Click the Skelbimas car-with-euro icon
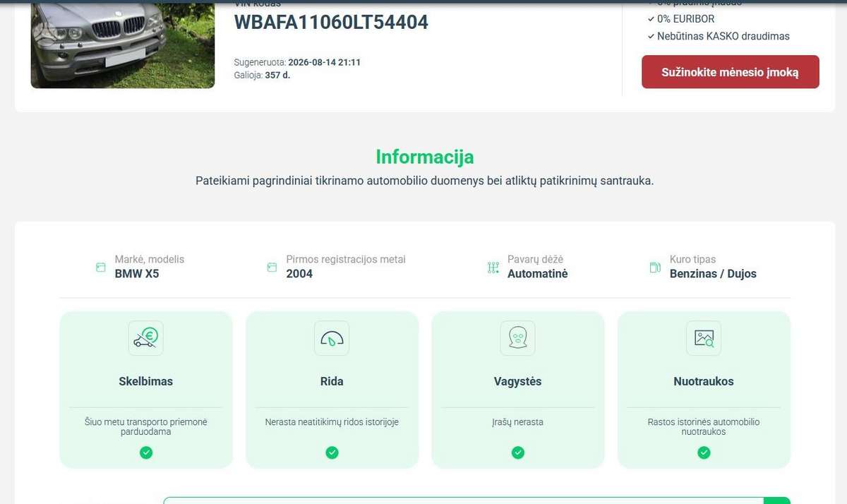847x504 pixels. (x=146, y=338)
